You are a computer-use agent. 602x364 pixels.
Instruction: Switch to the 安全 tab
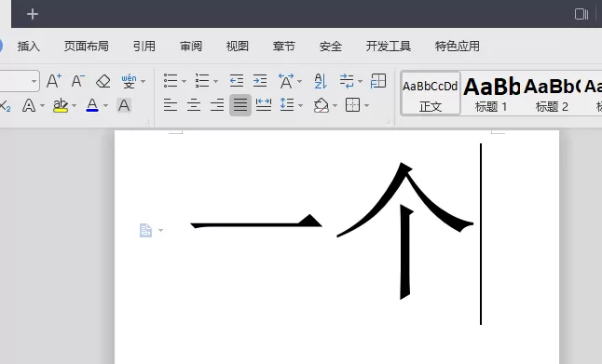[x=331, y=47]
